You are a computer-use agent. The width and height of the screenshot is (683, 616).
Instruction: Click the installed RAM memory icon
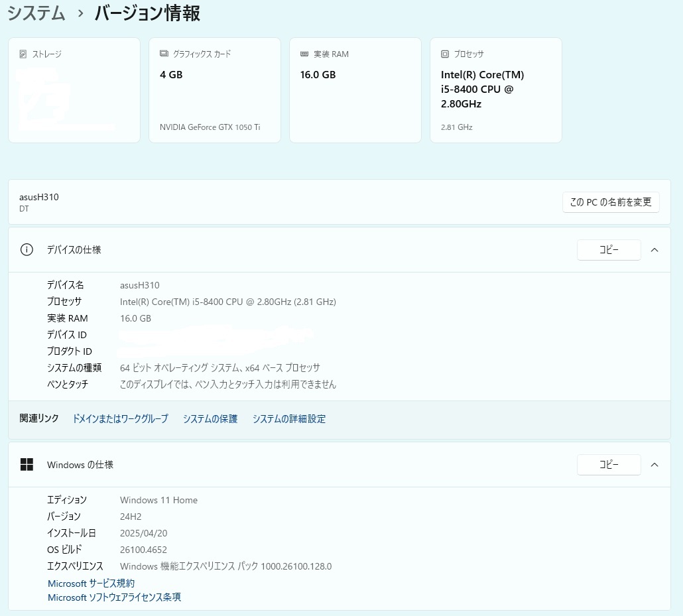304,54
